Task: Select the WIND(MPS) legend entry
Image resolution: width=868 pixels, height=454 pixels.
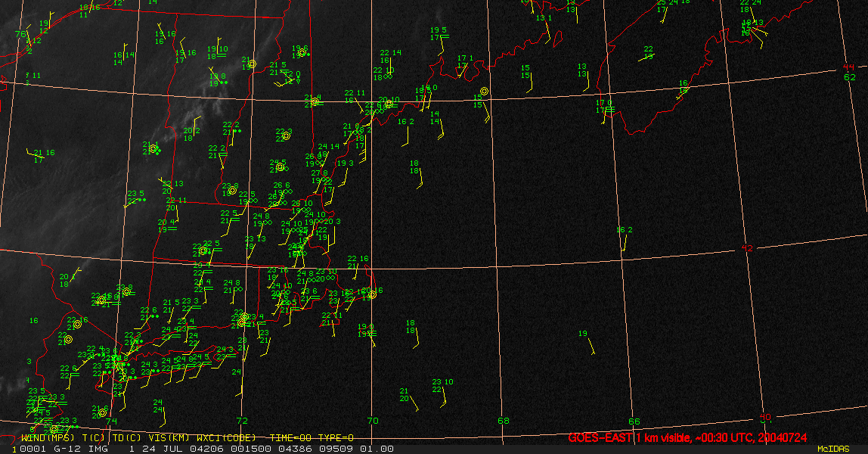Action: pos(48,437)
